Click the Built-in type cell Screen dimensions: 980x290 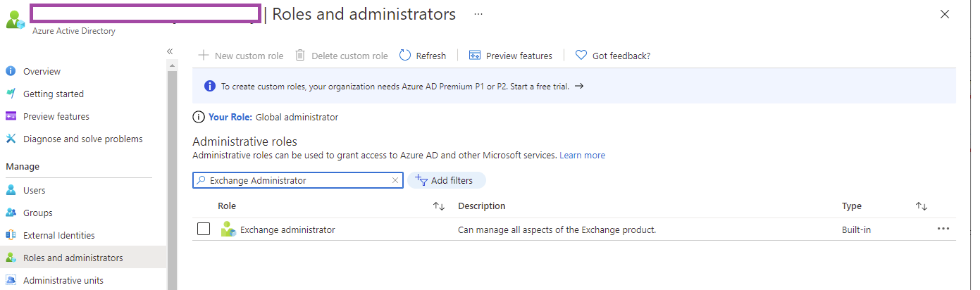[856, 229]
